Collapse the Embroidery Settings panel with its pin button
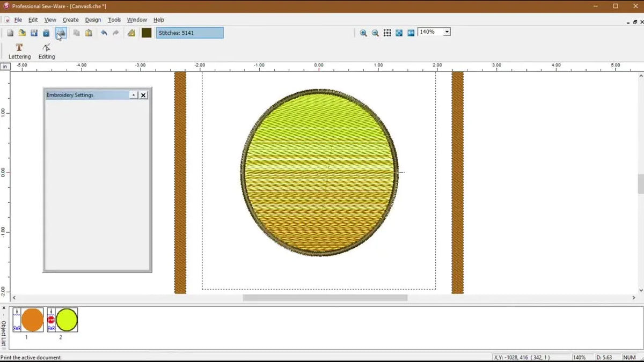This screenshot has width=644, height=362. click(x=134, y=95)
